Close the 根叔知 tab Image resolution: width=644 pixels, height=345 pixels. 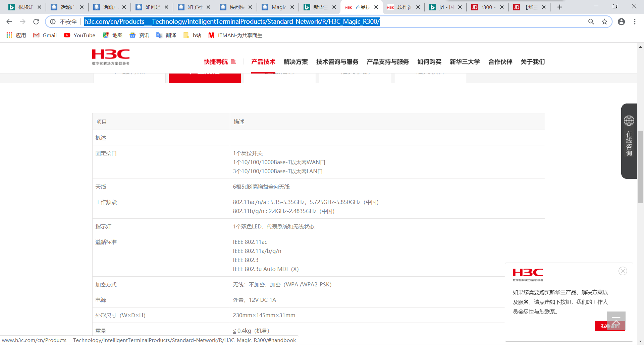(39, 7)
